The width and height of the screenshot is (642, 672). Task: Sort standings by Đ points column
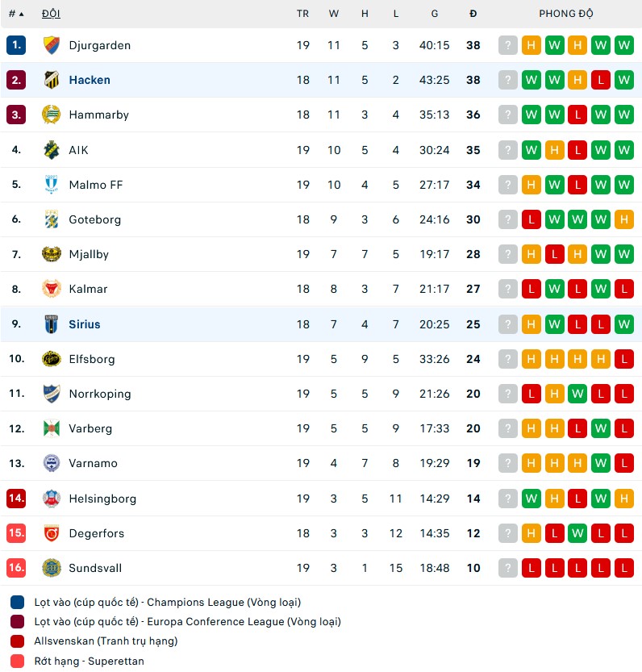pos(473,14)
